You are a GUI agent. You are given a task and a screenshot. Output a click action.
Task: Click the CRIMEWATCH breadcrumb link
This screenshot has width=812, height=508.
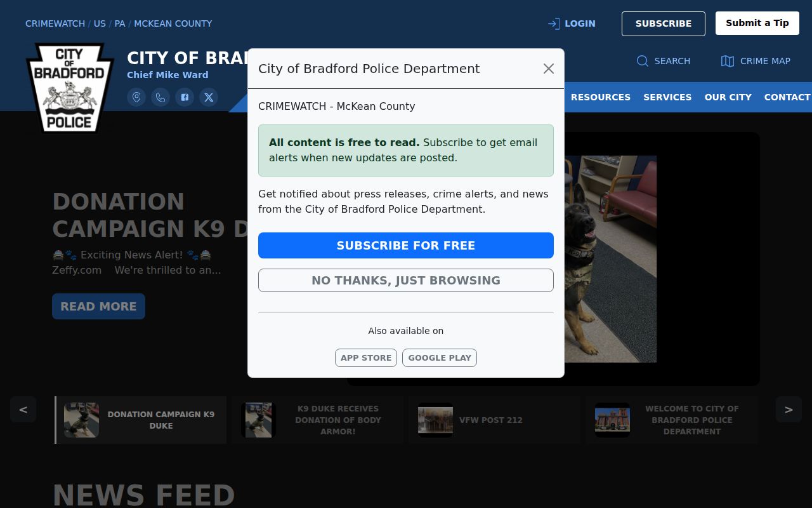pyautogui.click(x=55, y=23)
